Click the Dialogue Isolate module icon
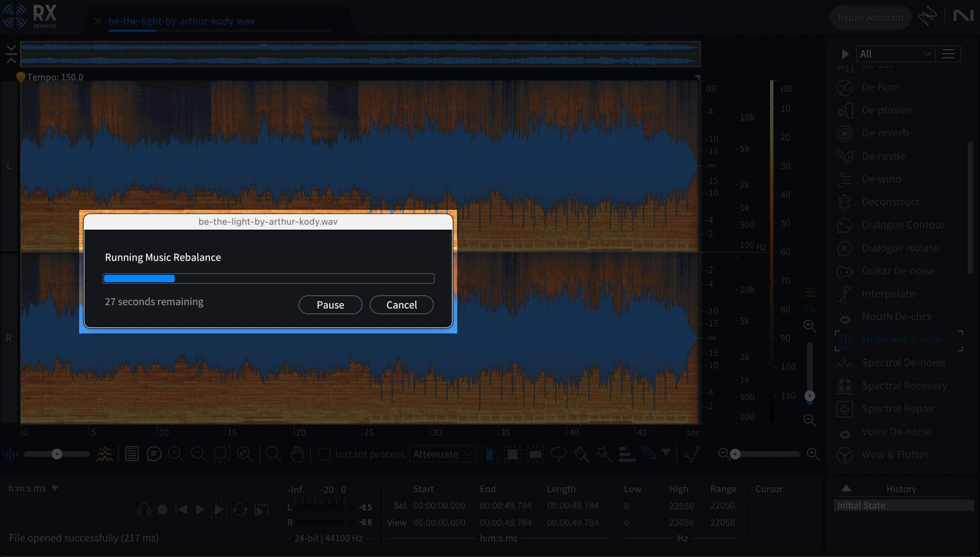980x557 pixels. point(845,248)
